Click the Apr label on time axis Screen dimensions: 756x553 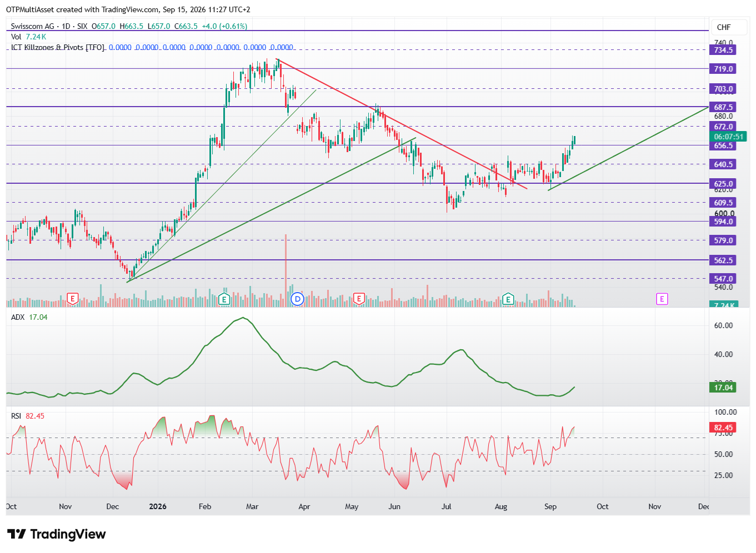304,506
